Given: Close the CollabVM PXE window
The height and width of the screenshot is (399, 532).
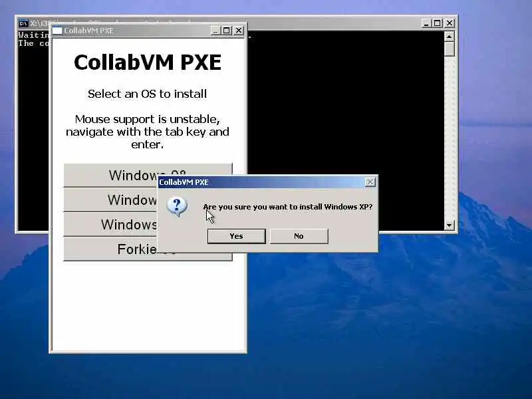Looking at the screenshot, I should (x=239, y=31).
